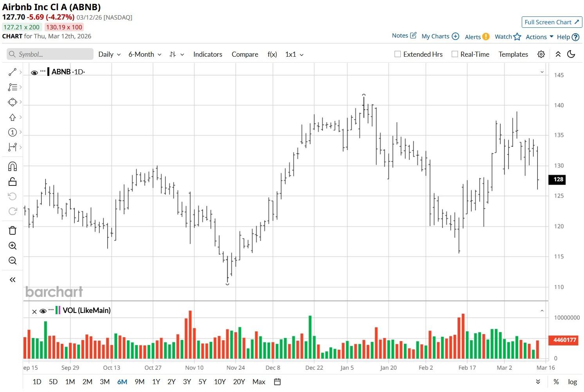Select the 5Y time range
Screen dimensions: 584x392
202,382
